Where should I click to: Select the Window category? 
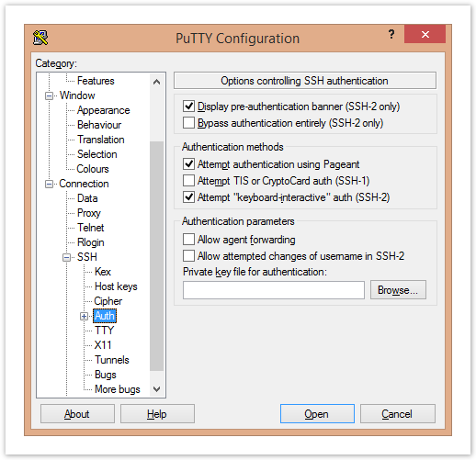pos(77,95)
